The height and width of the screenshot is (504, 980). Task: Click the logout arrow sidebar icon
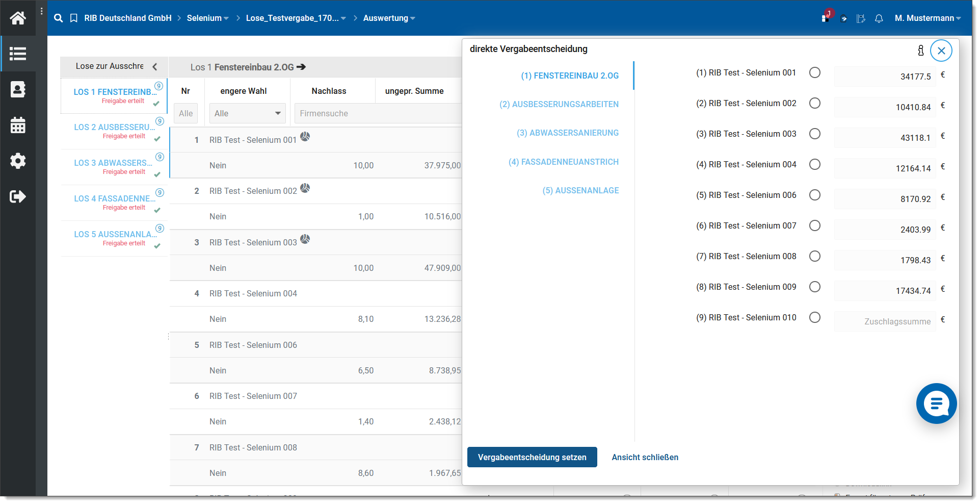point(18,196)
